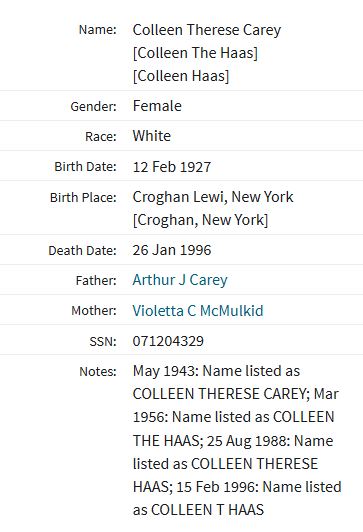Select the name Colleen Therese Carey
This screenshot has width=363, height=532.
pyautogui.click(x=207, y=30)
